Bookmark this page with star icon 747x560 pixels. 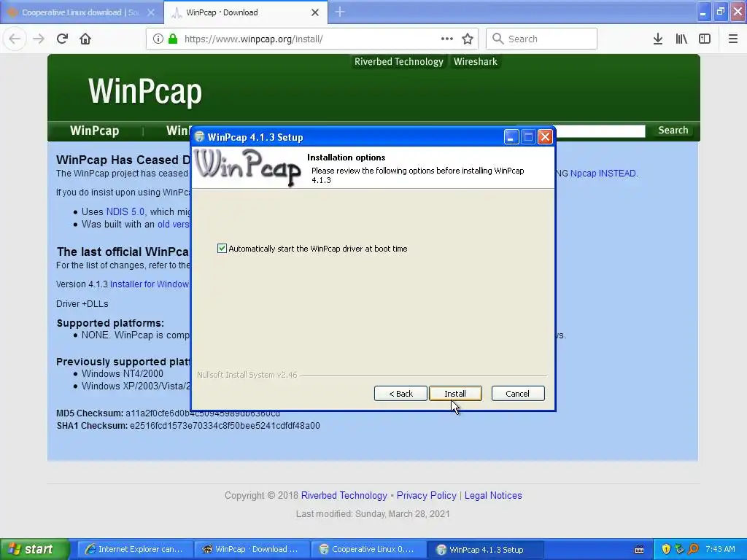point(468,39)
